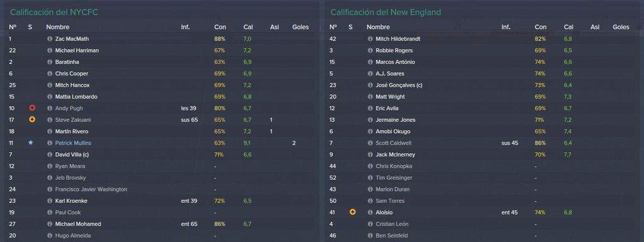Select José Gonçalves (c) player row
Screen dimensions: 644x242
[482, 85]
